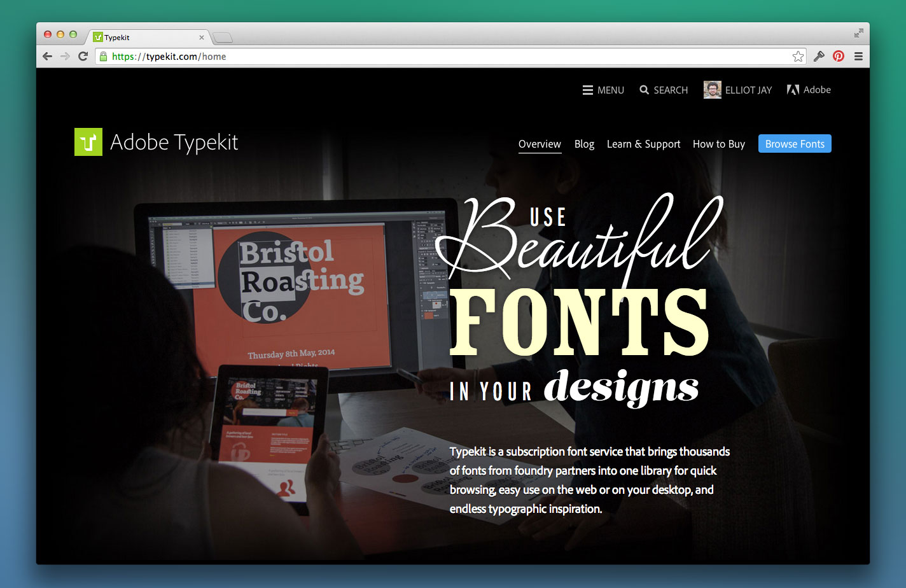The height and width of the screenshot is (588, 906).
Task: Open the Blog navigation link
Action: point(584,144)
